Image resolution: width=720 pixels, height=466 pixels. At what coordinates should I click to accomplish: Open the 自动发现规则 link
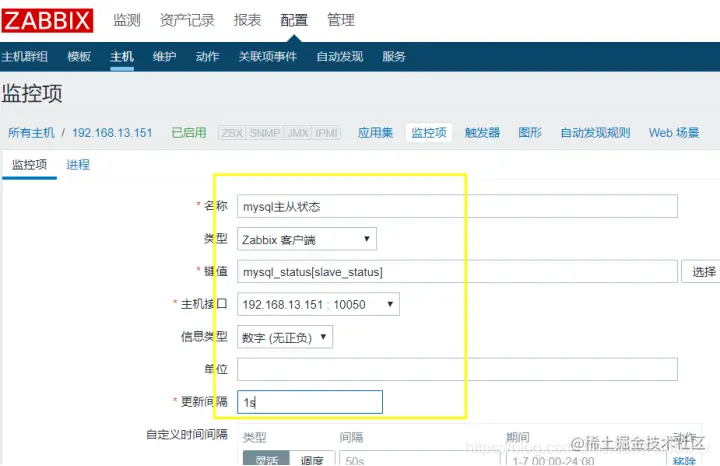[x=596, y=133]
